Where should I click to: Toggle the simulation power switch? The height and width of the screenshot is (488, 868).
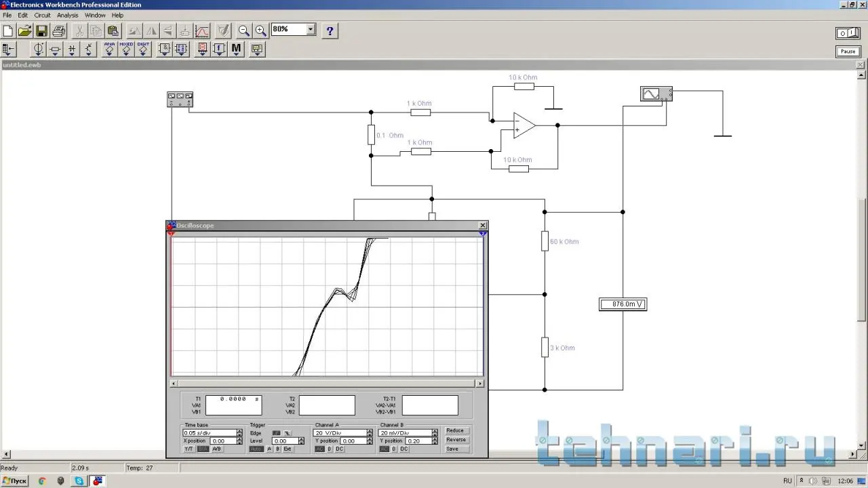(848, 33)
